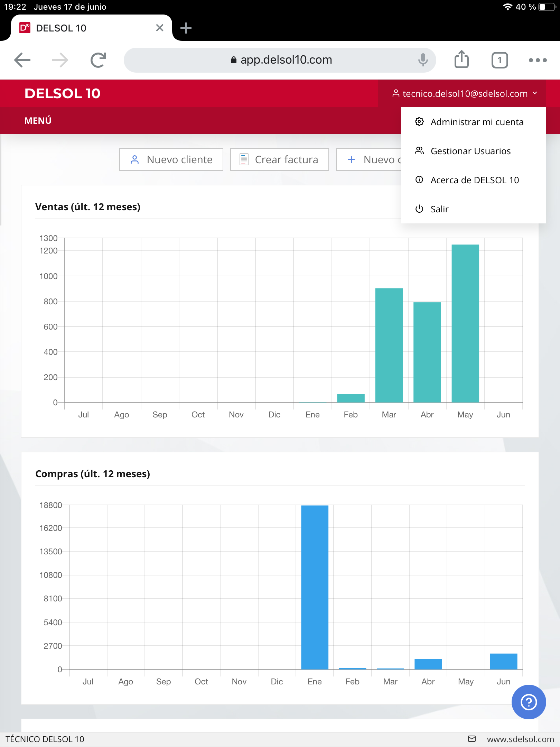This screenshot has height=747, width=560.
Task: Open the MENÚ navigation
Action: click(x=38, y=120)
